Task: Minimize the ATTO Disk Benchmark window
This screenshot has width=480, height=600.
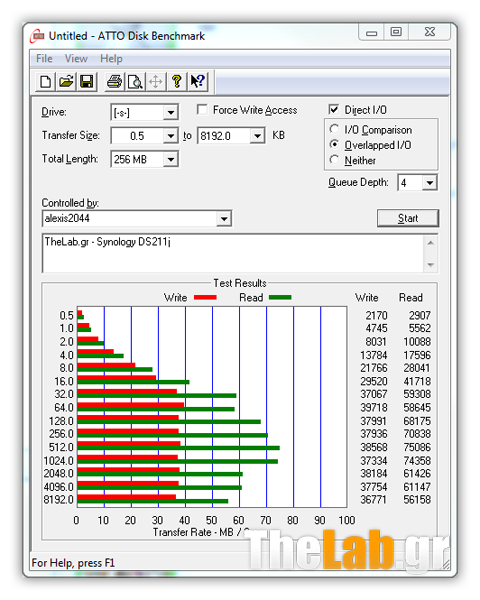Action: pos(371,32)
